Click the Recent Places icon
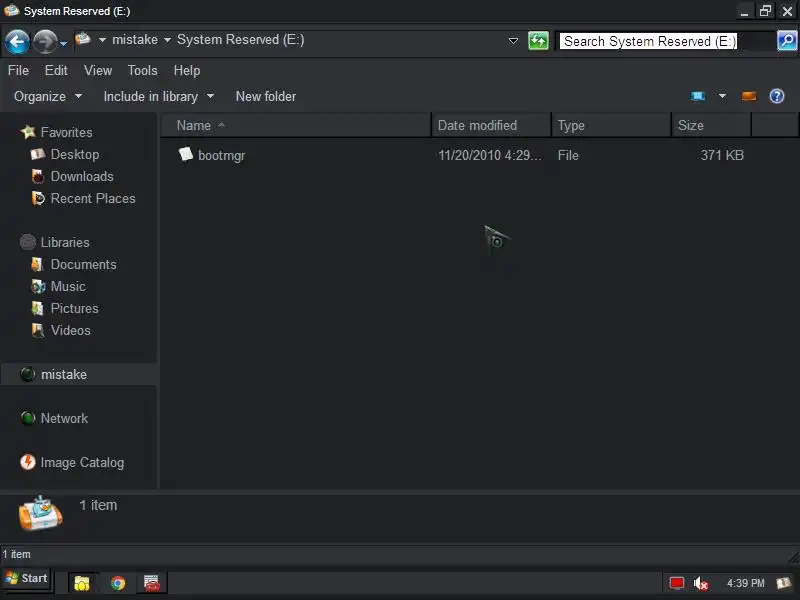The width and height of the screenshot is (800, 600). coord(38,198)
